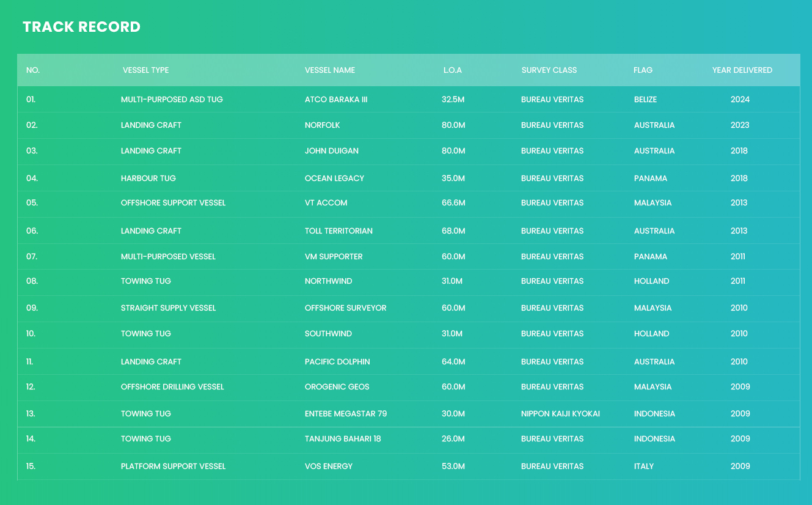Select the VESSEL TYPE column header
This screenshot has width=812, height=505.
point(145,70)
